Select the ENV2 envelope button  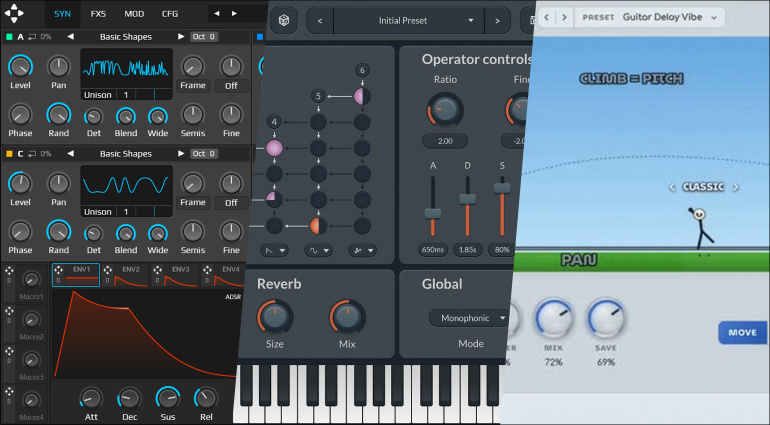125,275
